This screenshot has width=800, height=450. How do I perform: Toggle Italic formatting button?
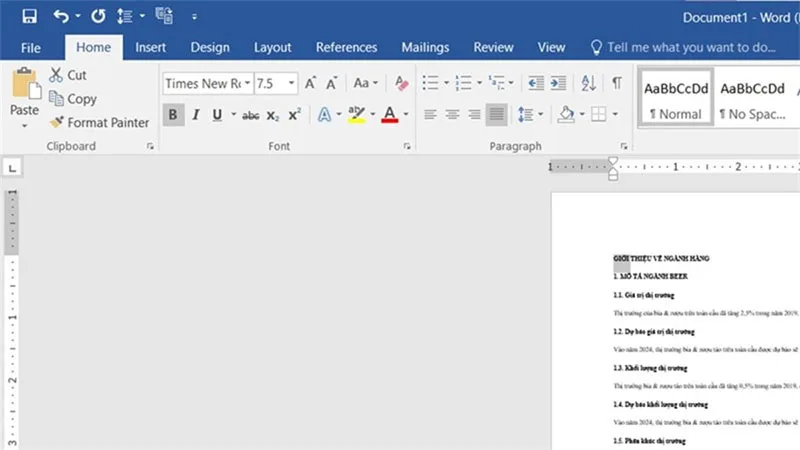pos(196,115)
